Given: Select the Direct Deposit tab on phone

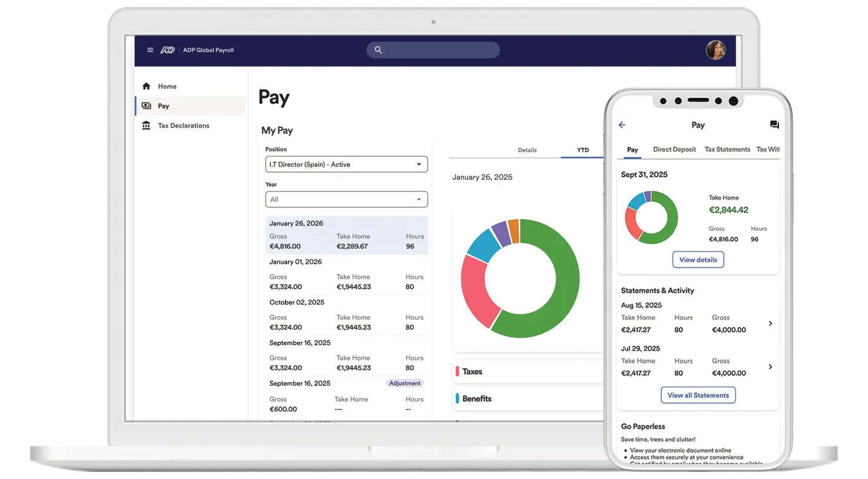Looking at the screenshot, I should [x=674, y=150].
